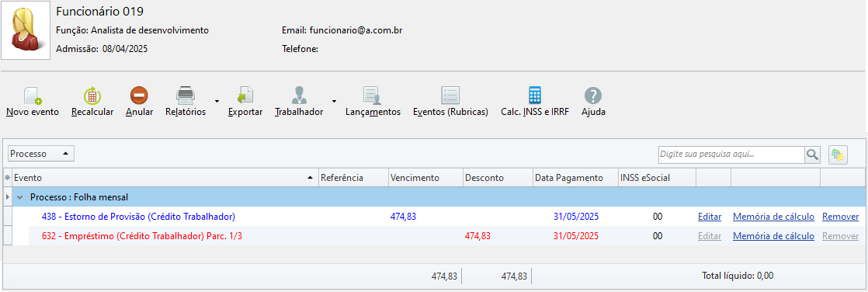Click the row indicator arrow of Folha mensal

pyautogui.click(x=7, y=197)
